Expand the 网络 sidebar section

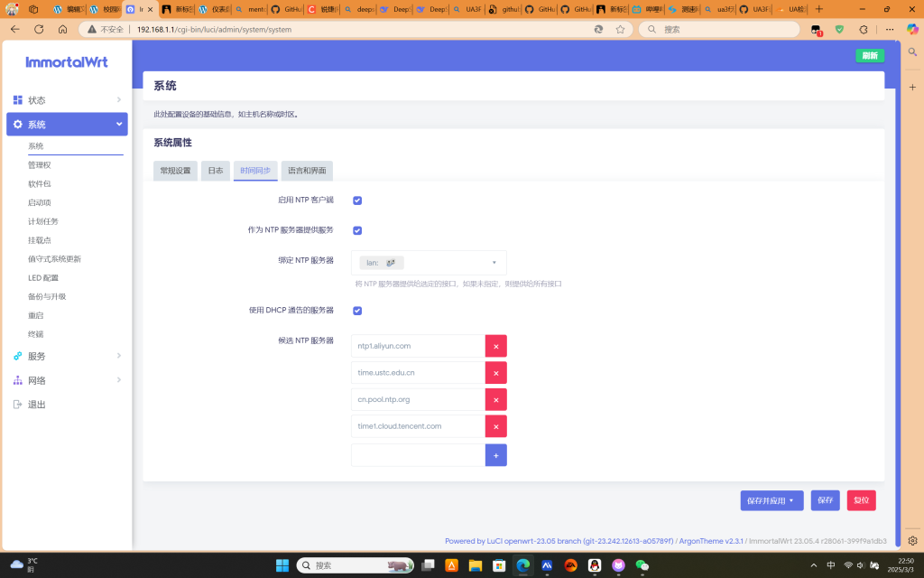pyautogui.click(x=67, y=380)
